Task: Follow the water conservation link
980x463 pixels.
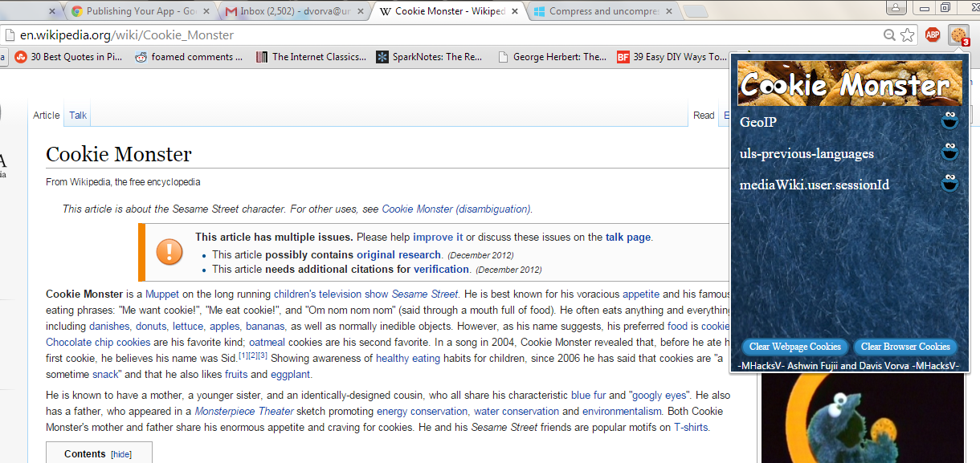Action: pyautogui.click(x=516, y=411)
